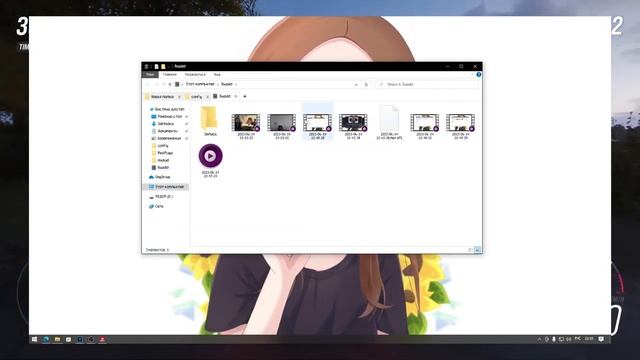
Task: Open Документы in the navigation pane
Action: click(x=165, y=131)
